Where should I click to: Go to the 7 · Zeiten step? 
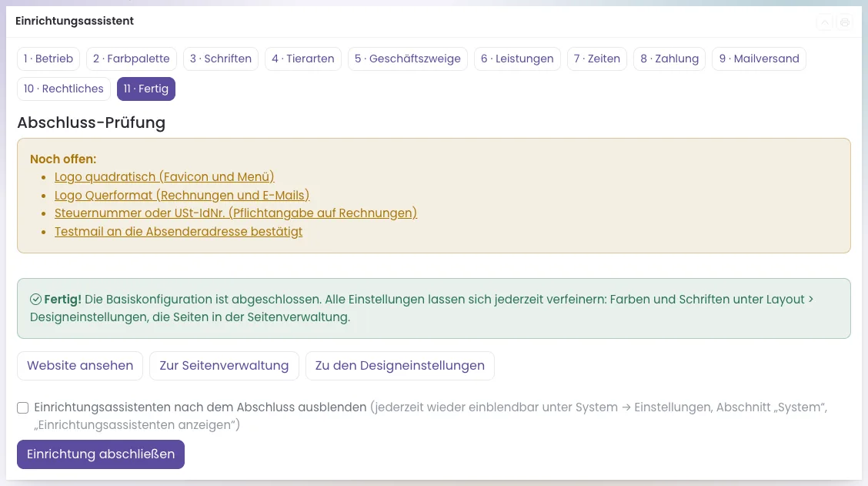[597, 59]
